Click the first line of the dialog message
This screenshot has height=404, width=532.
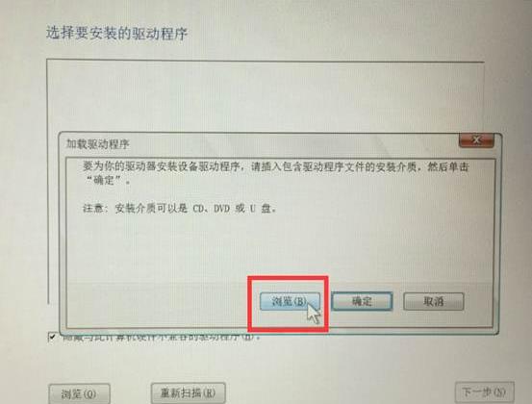[x=276, y=166]
